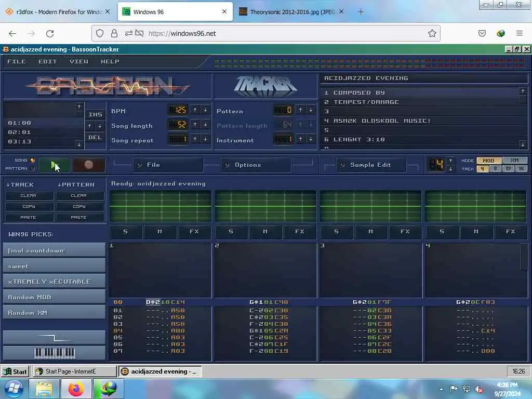
Task: Clear the current track
Action: click(29, 196)
